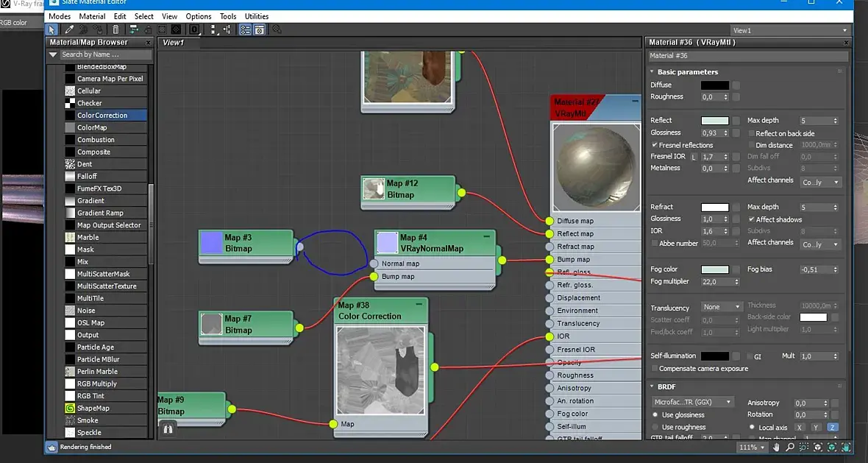The height and width of the screenshot is (463, 868).
Task: Select the Use roughness radio button
Action: (x=655, y=427)
